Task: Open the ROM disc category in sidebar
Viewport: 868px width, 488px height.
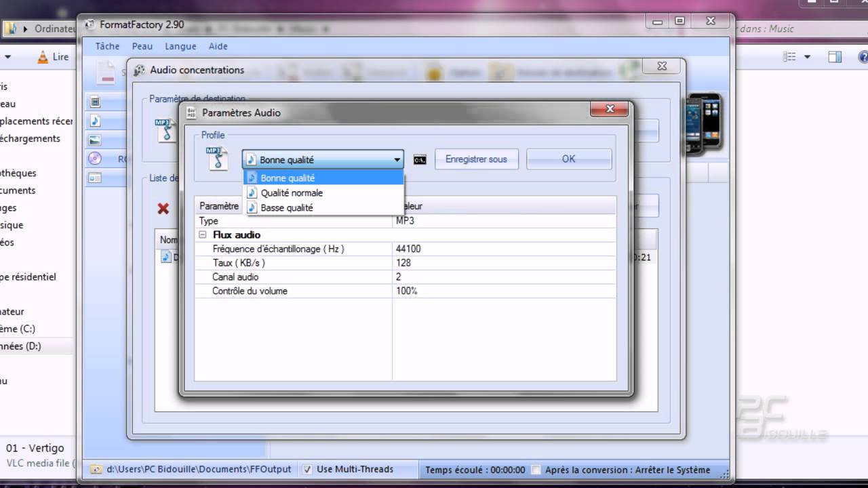Action: click(x=95, y=159)
